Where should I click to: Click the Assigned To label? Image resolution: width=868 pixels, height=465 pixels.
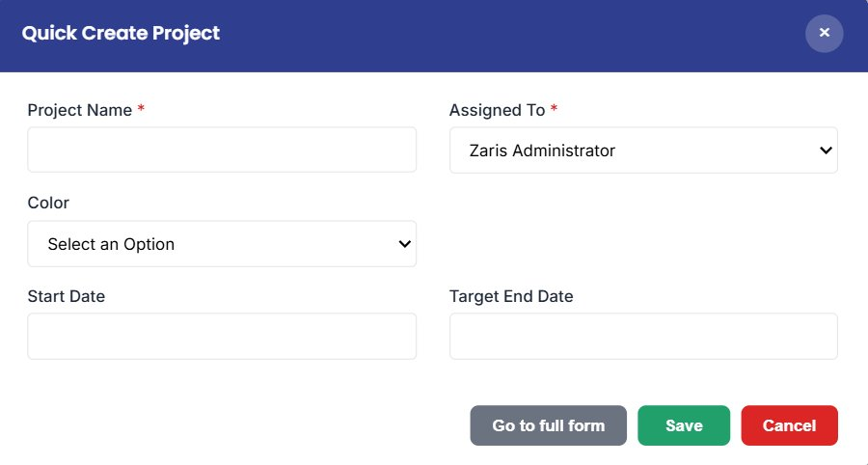(497, 110)
